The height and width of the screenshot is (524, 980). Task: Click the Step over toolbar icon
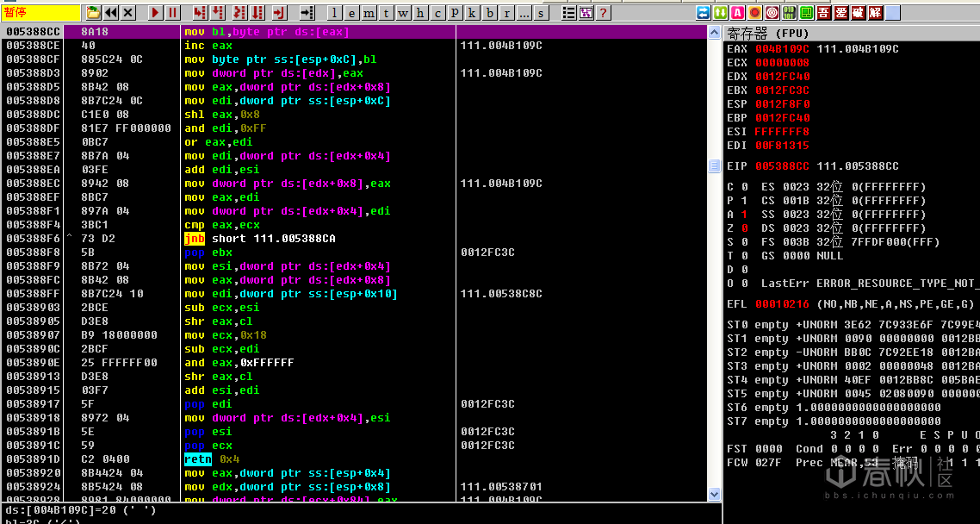click(218, 13)
